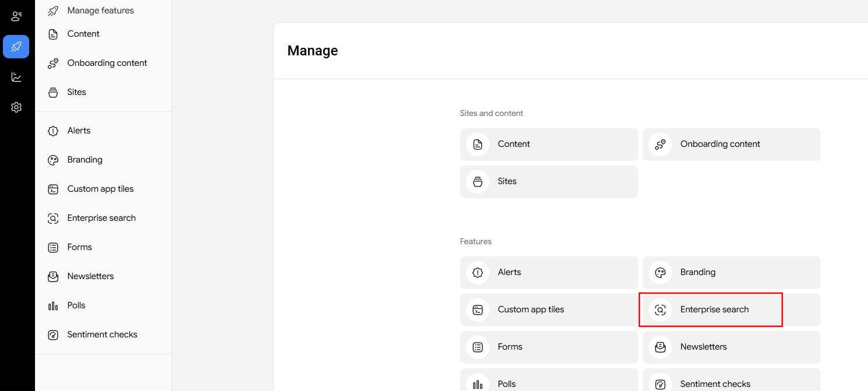Click the Onboarding content tile
868x391 pixels.
click(731, 145)
